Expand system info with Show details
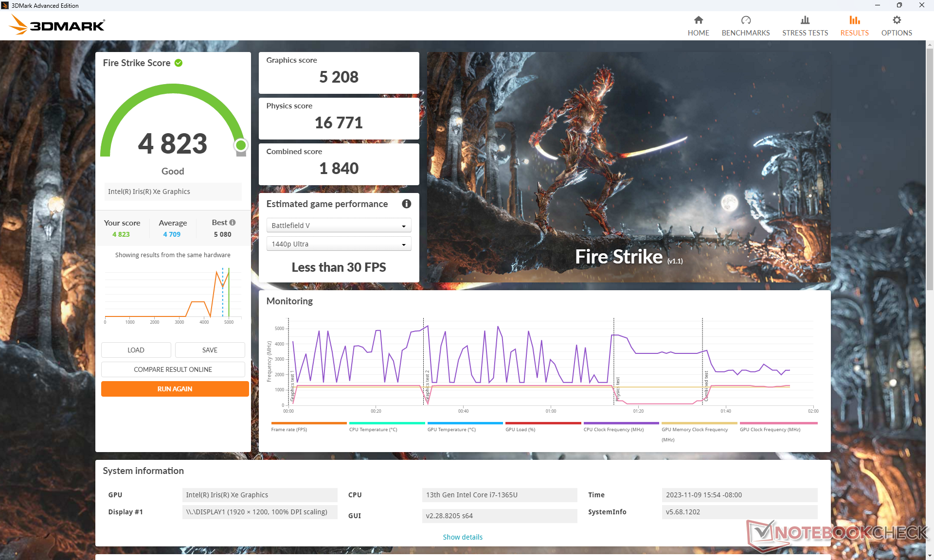This screenshot has width=934, height=560. coord(462,537)
